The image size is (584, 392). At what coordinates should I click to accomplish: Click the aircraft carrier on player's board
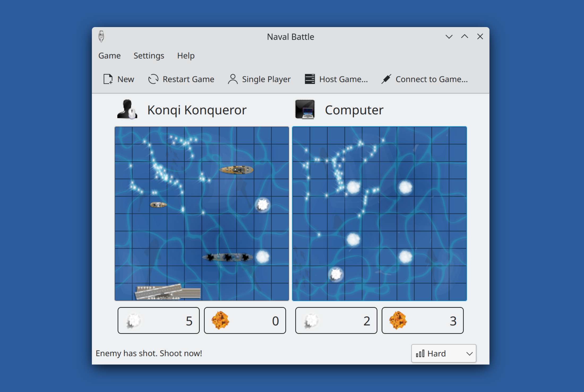(x=167, y=292)
